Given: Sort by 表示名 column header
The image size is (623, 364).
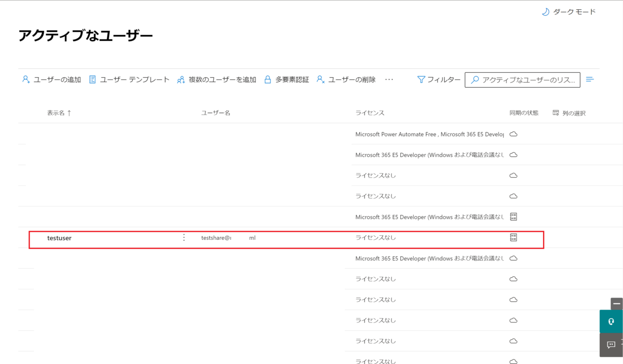Looking at the screenshot, I should point(59,113).
